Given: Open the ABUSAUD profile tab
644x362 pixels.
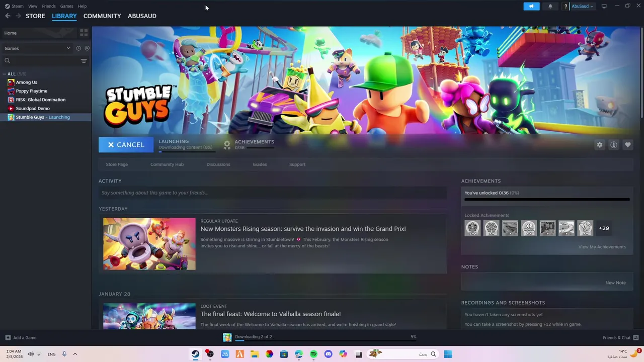Looking at the screenshot, I should (142, 16).
